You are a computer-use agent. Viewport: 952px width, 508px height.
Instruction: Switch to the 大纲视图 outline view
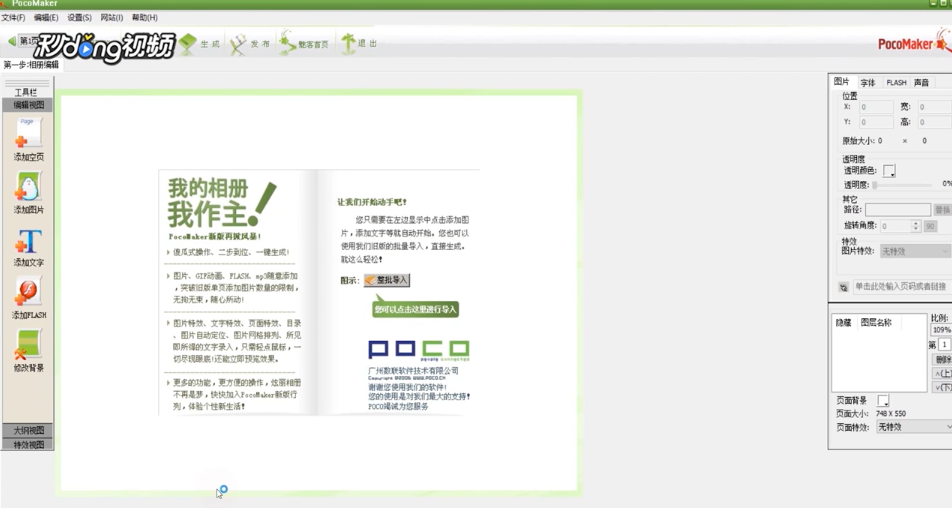[x=28, y=430]
